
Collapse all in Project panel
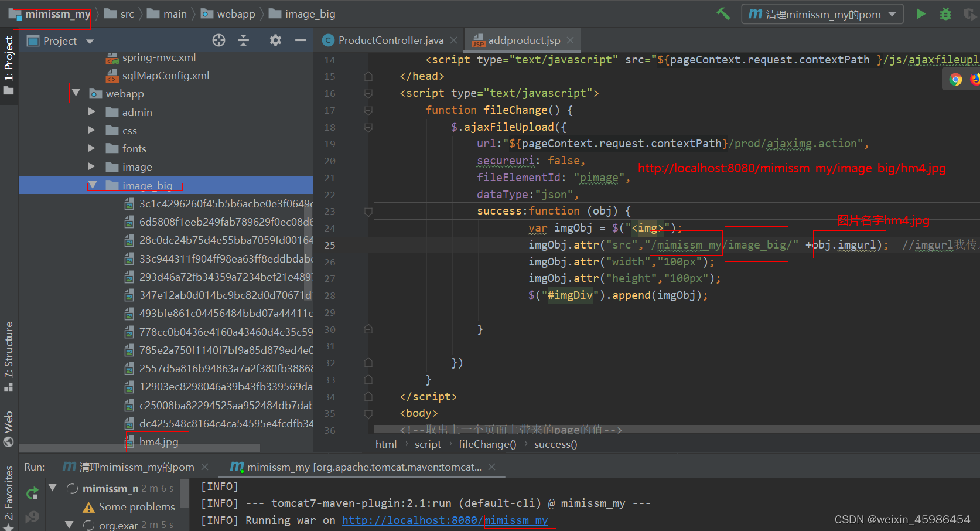pyautogui.click(x=244, y=40)
